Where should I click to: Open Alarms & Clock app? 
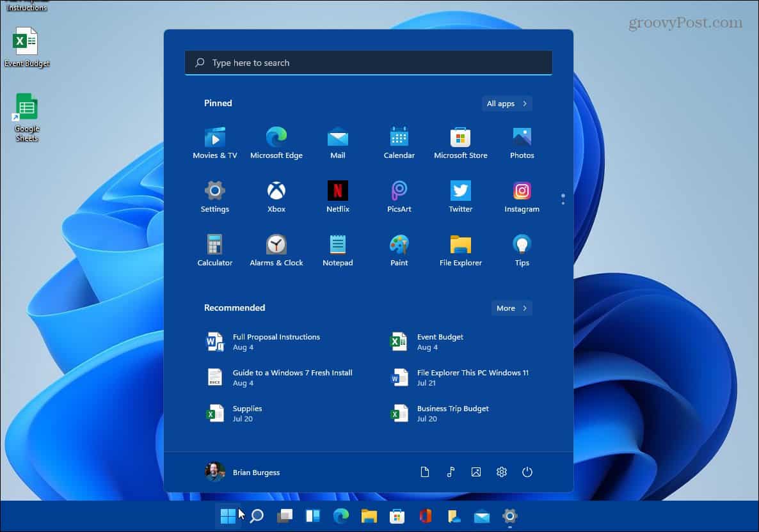pos(276,244)
